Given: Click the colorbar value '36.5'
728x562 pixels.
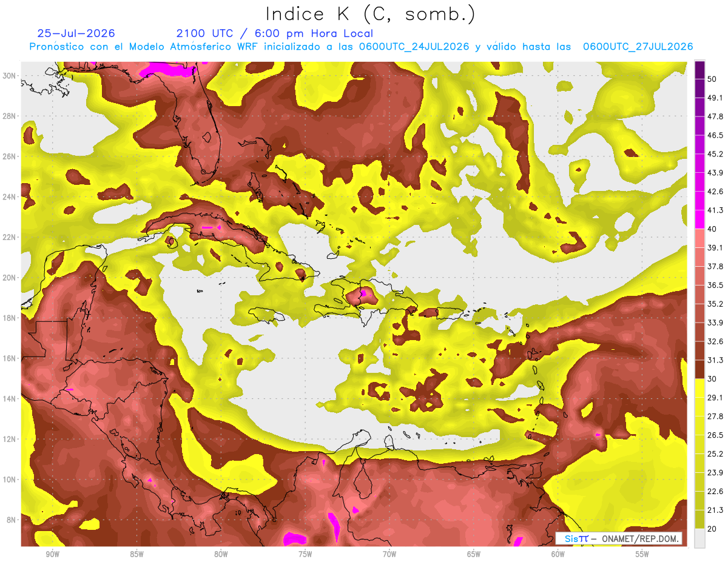Looking at the screenshot, I should pyautogui.click(x=715, y=285).
